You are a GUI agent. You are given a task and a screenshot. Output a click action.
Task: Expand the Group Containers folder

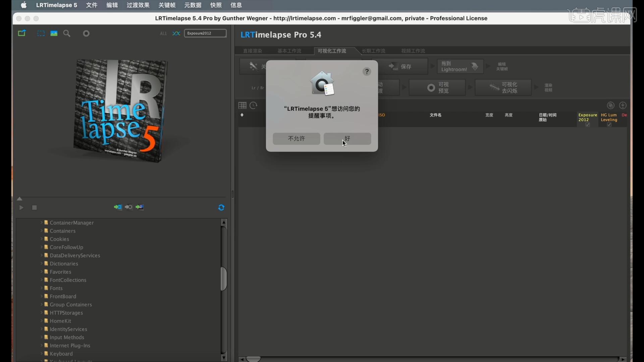click(42, 304)
